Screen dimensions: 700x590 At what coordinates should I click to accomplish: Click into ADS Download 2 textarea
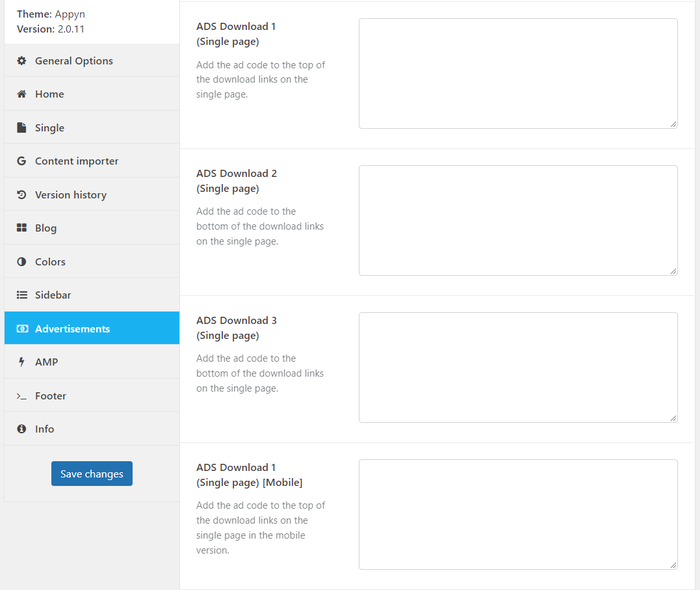point(518,221)
